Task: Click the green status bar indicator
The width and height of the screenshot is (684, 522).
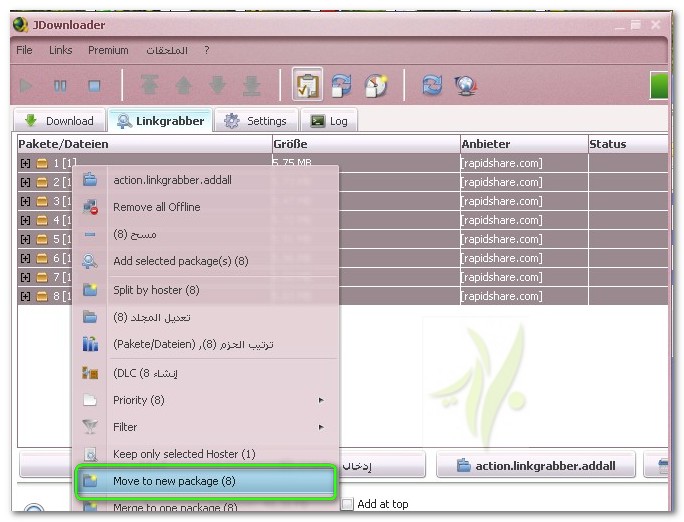Action: tap(659, 85)
